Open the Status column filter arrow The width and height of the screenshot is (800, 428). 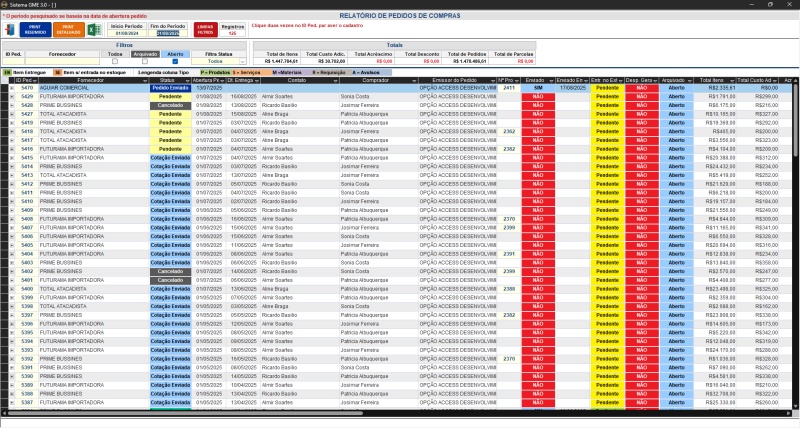point(191,80)
